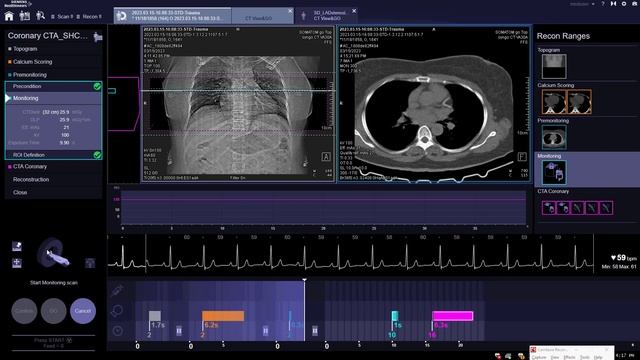Open second Calcium Scoring recon thumbnail
This screenshot has width=640, height=360.
[579, 102]
